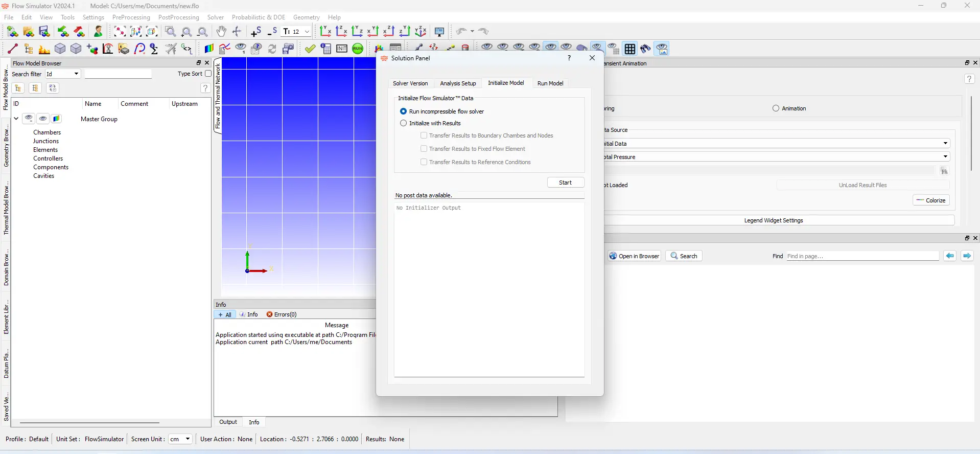Click the zoom out magnifier icon
Screen dimensions: 980x454
pos(202,32)
